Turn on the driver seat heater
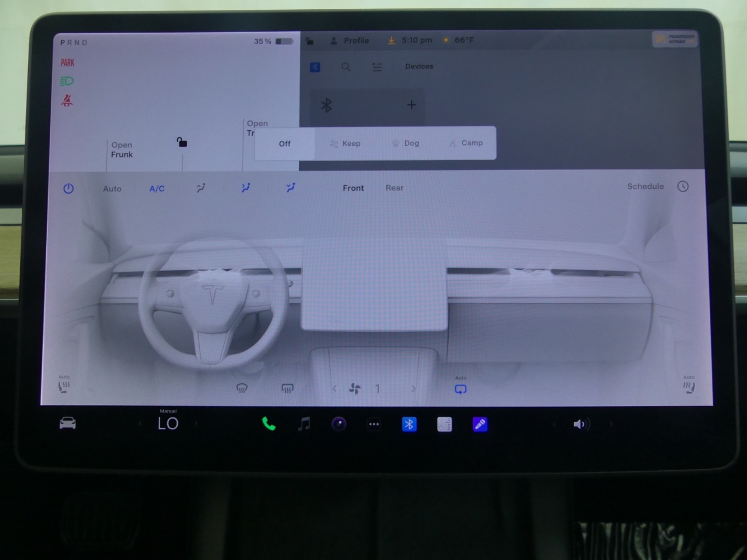This screenshot has width=747, height=560. (x=64, y=387)
